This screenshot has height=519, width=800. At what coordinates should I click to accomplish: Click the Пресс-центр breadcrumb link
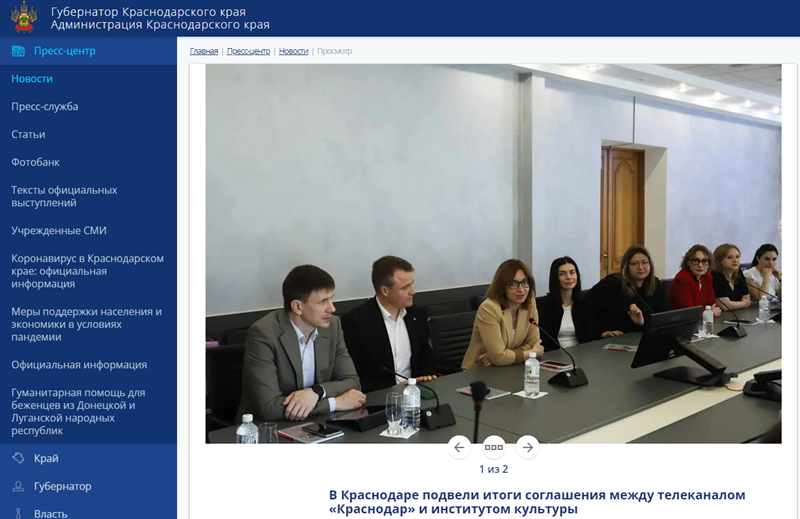(248, 51)
